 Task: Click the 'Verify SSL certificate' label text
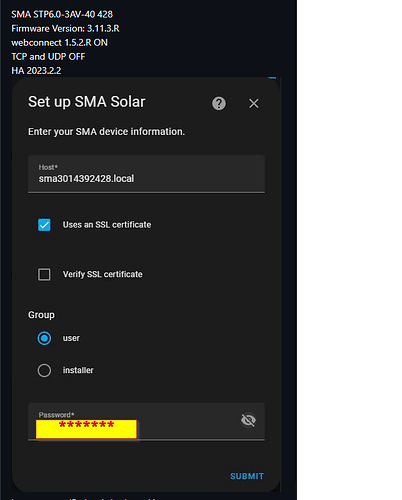103,274
